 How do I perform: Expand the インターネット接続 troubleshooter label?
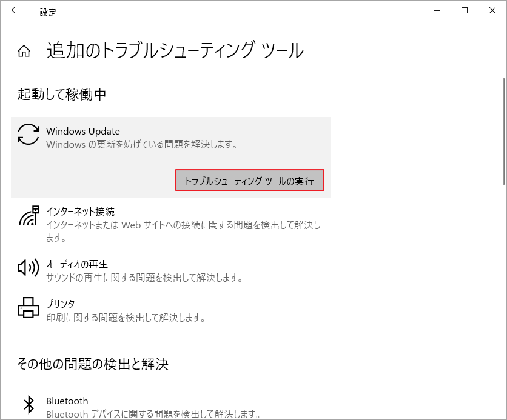[80, 212]
